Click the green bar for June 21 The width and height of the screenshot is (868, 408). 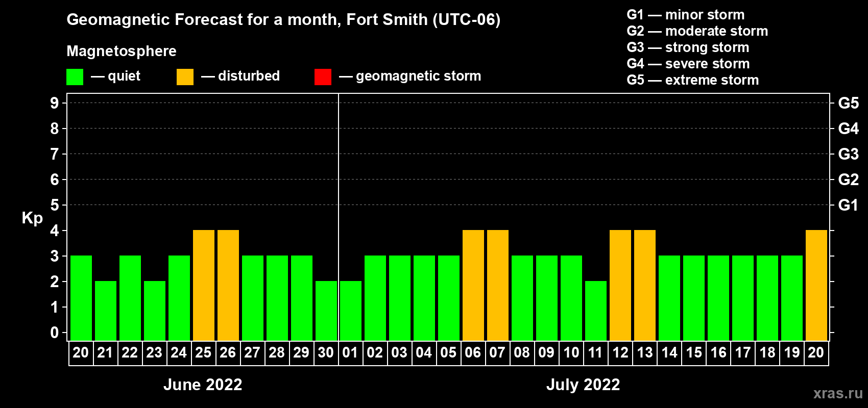(x=106, y=311)
